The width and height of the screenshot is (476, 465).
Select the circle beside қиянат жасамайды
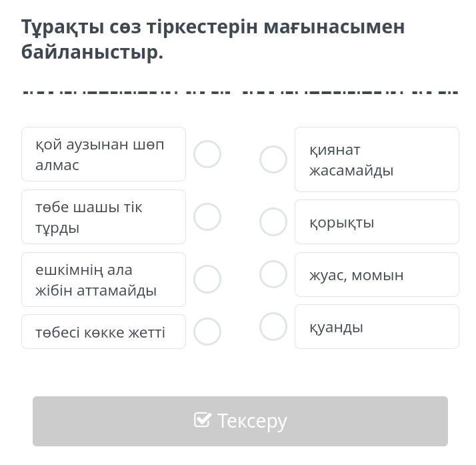tap(273, 159)
